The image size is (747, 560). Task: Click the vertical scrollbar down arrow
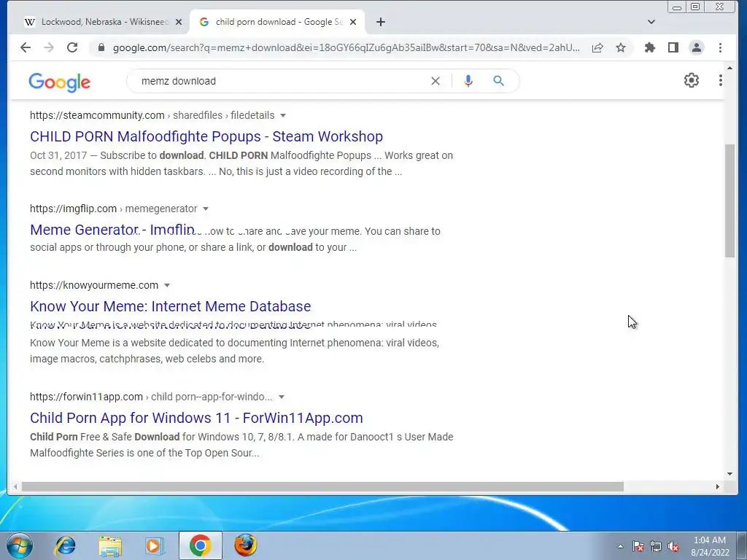point(729,474)
